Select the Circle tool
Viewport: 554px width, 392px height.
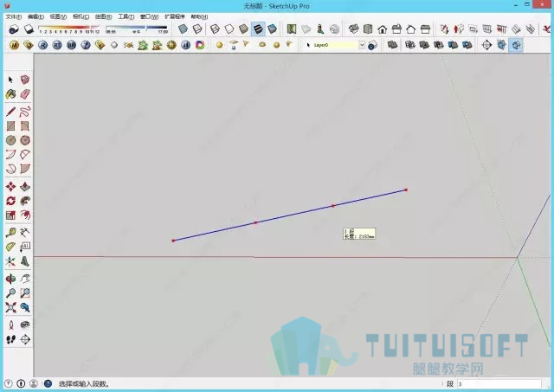pos(10,140)
